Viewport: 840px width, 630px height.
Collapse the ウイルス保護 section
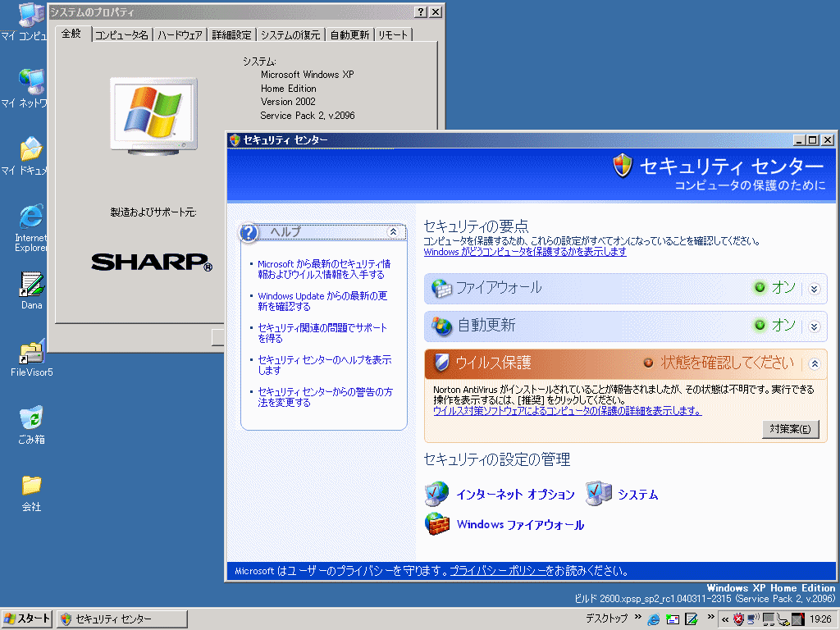pyautogui.click(x=814, y=363)
